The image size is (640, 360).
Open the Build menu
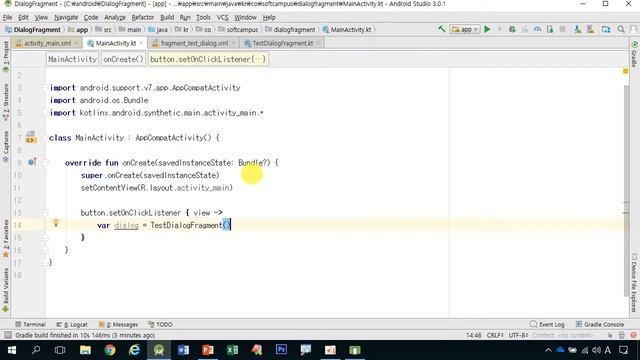[167, 18]
